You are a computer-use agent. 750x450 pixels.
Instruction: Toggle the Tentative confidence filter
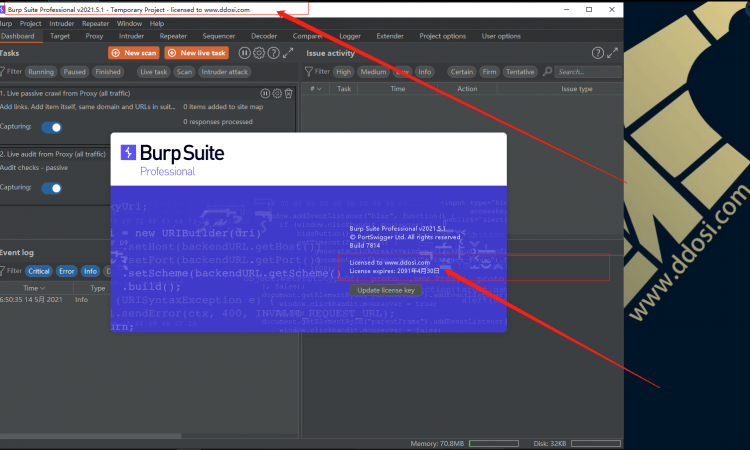click(520, 72)
